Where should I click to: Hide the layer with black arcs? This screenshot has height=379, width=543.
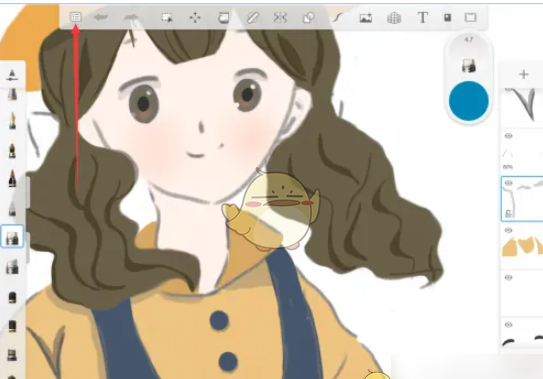coord(508,325)
